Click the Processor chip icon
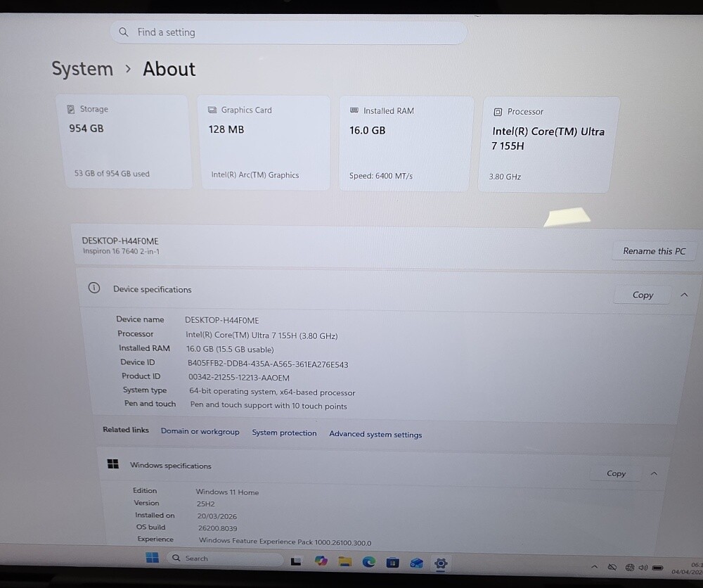The image size is (703, 588). click(x=498, y=112)
